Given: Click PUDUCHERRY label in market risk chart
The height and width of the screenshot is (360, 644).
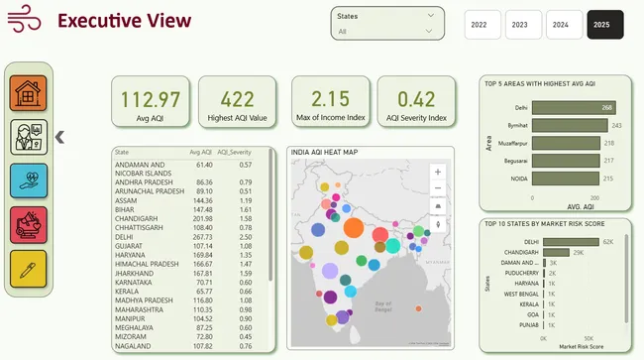Looking at the screenshot, I should (521, 273).
